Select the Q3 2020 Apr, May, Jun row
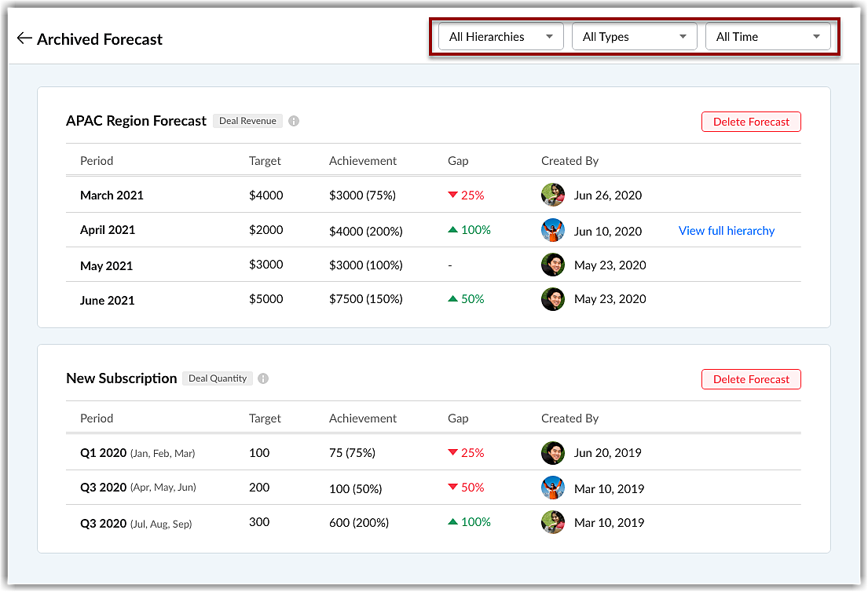This screenshot has width=868, height=592. tap(137, 488)
